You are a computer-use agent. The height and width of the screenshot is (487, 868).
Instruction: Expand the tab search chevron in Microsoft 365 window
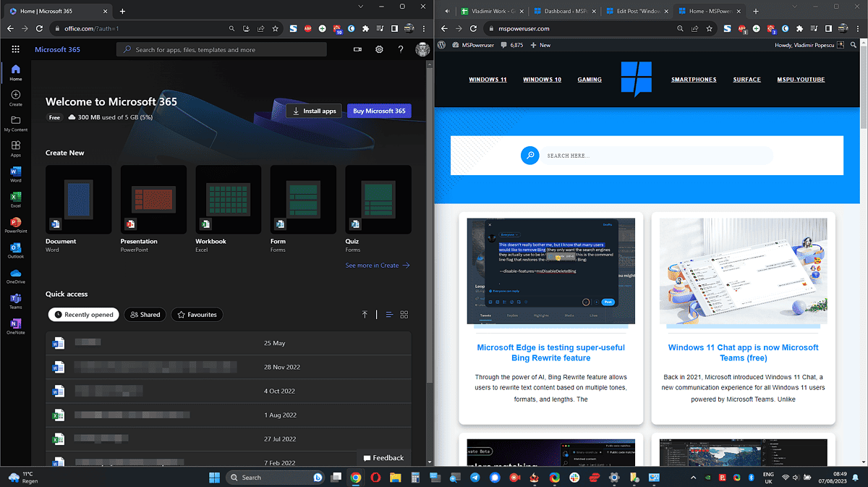361,7
